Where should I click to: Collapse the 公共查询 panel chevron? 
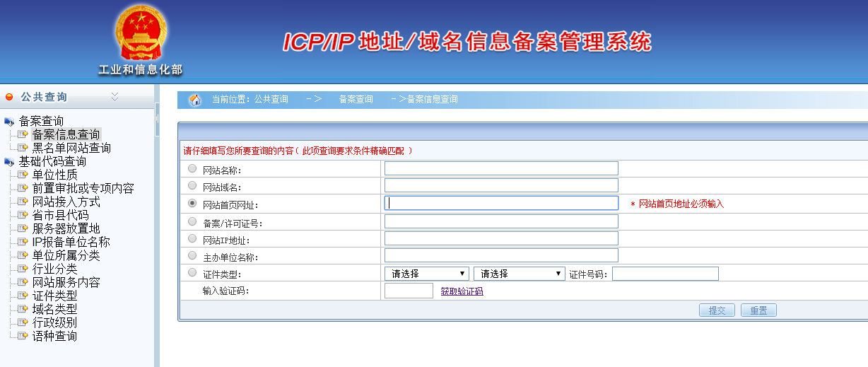[x=115, y=96]
